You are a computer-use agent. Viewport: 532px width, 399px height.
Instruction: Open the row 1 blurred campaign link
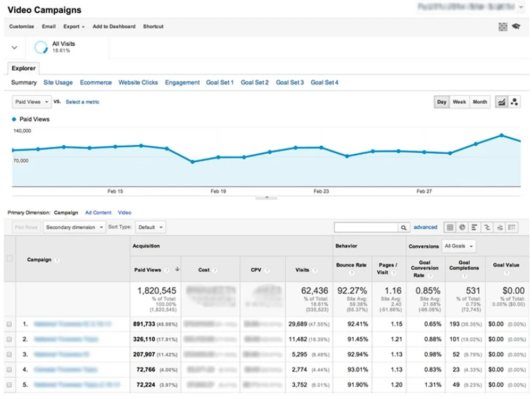click(x=72, y=324)
